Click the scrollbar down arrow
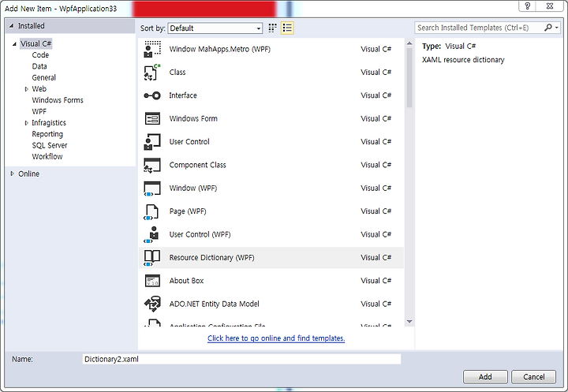 tap(409, 321)
